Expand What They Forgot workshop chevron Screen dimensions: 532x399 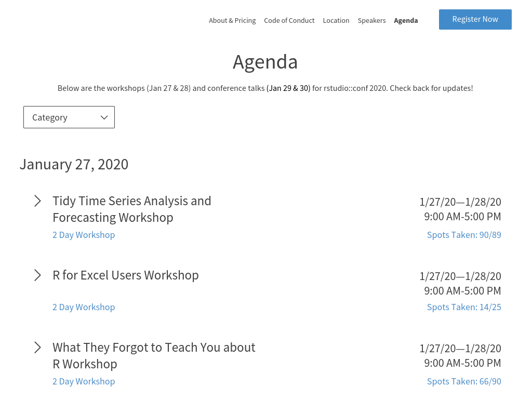(37, 348)
